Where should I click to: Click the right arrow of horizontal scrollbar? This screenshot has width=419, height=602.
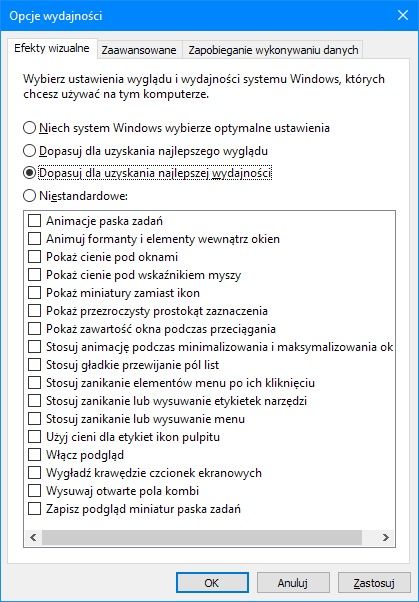[386, 538]
